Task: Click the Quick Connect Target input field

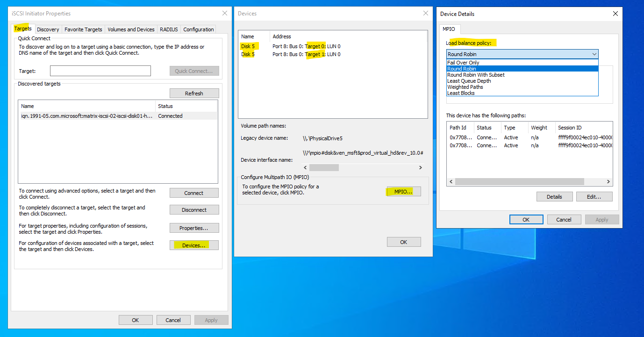Action: point(100,71)
